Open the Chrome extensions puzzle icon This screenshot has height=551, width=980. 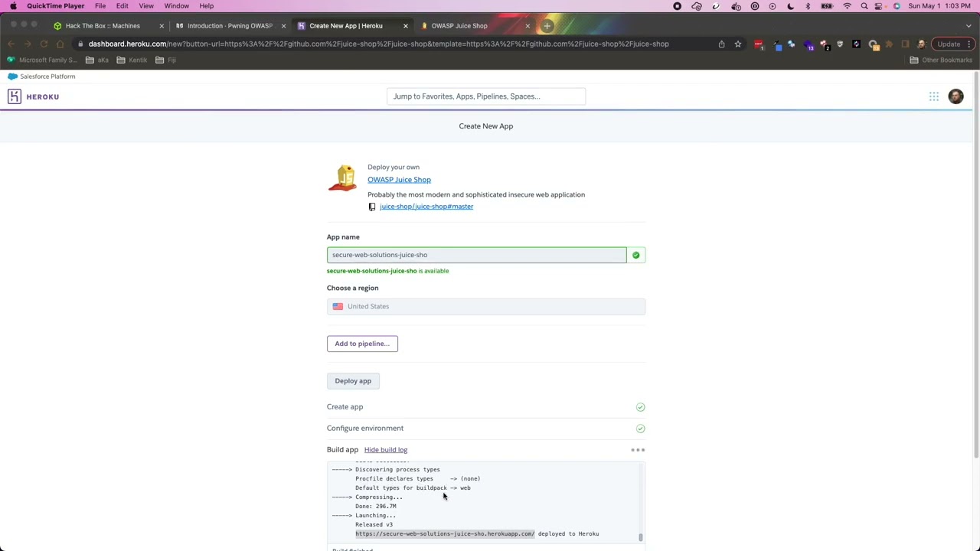[x=889, y=44]
